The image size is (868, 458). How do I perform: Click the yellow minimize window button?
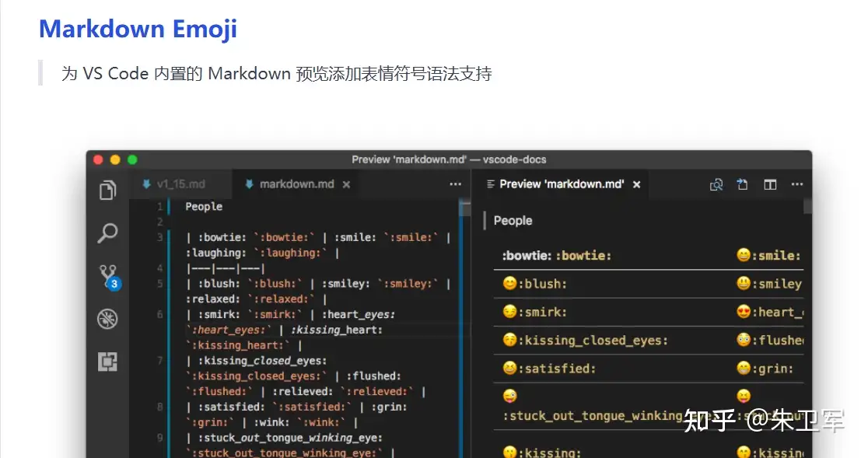[115, 160]
